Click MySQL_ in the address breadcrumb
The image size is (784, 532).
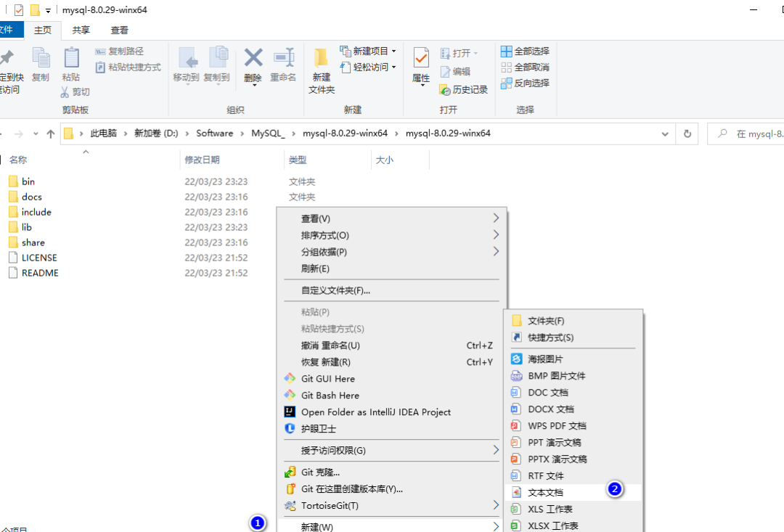268,133
